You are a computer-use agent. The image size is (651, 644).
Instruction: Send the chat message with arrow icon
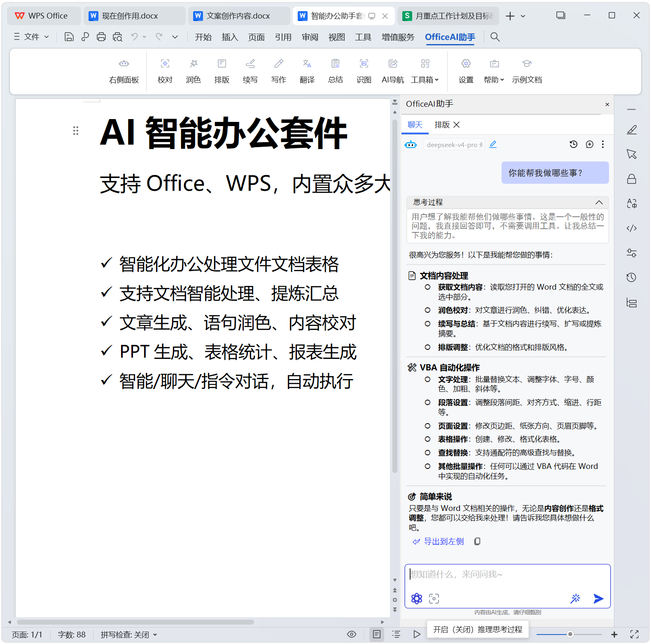(x=599, y=599)
